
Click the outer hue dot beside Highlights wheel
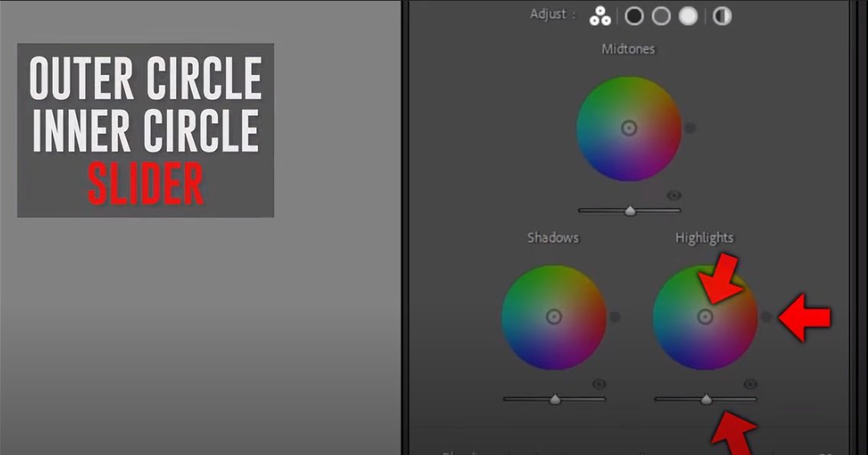pyautogui.click(x=766, y=317)
